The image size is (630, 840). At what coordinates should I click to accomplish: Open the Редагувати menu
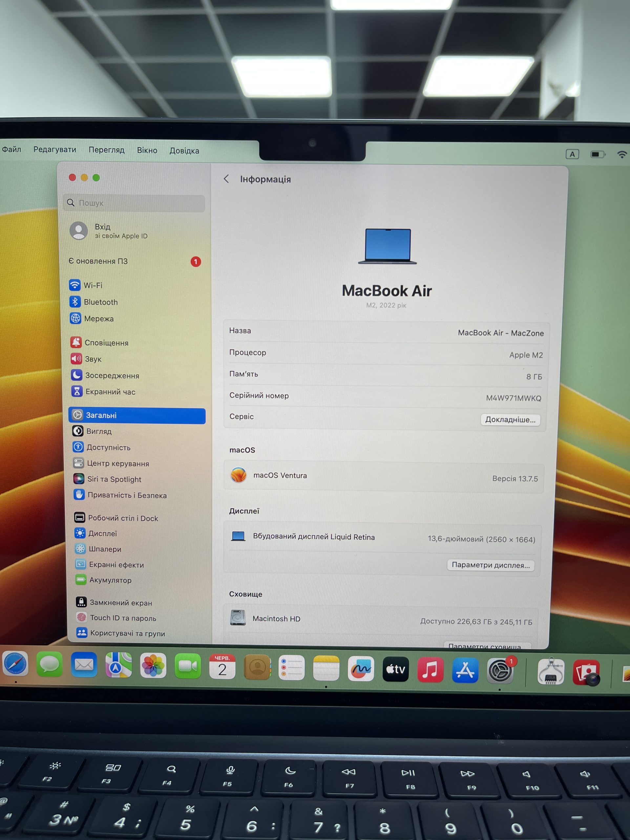point(55,149)
